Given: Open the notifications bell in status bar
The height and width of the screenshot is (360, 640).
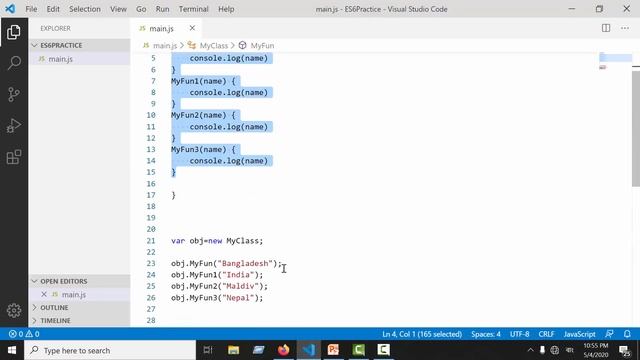Looking at the screenshot, I should (x=627, y=334).
